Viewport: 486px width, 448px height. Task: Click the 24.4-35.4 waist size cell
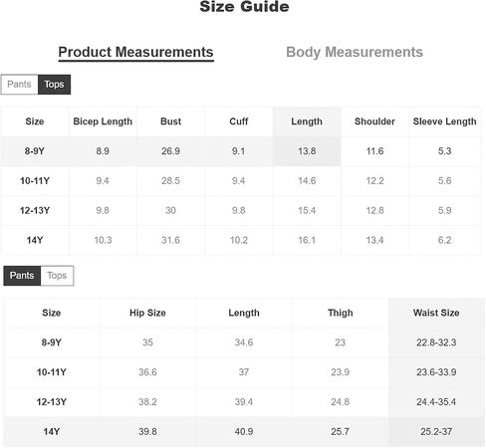pyautogui.click(x=436, y=402)
